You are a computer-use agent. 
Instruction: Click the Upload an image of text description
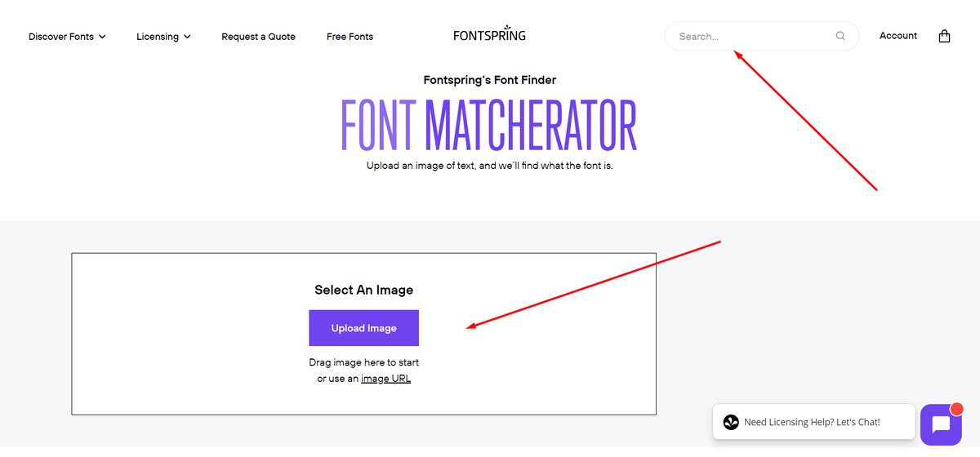pyautogui.click(x=489, y=166)
